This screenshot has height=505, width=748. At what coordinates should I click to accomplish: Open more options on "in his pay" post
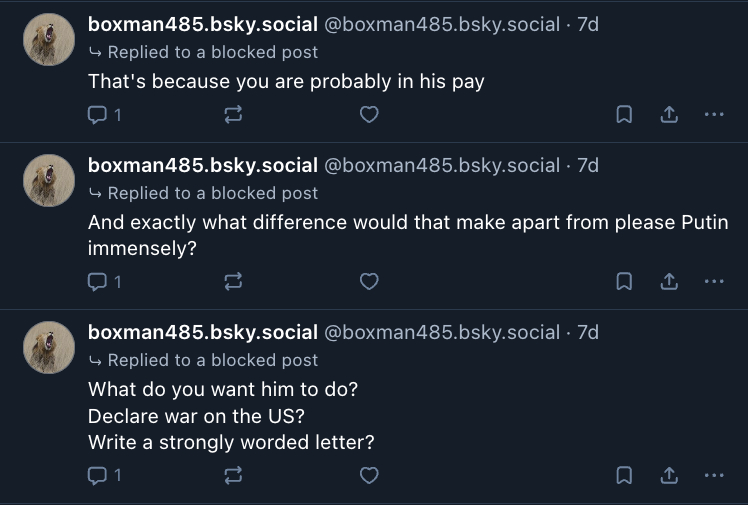713,115
